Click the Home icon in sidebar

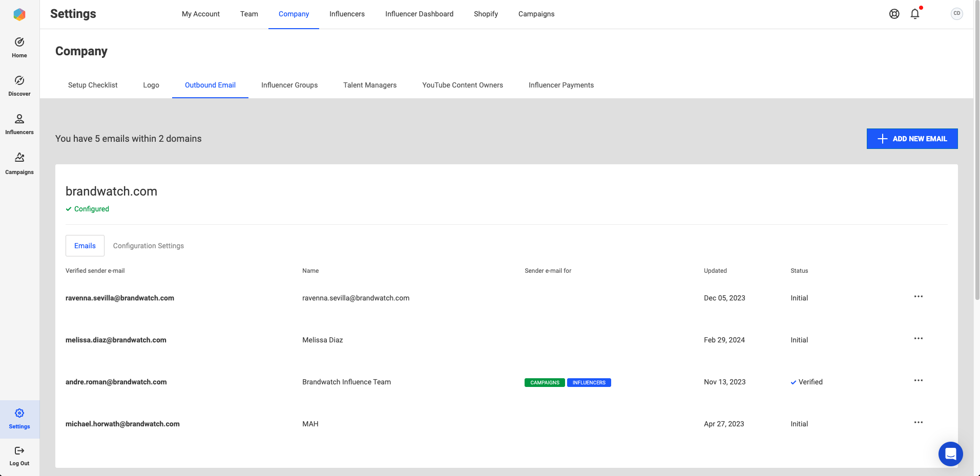19,42
